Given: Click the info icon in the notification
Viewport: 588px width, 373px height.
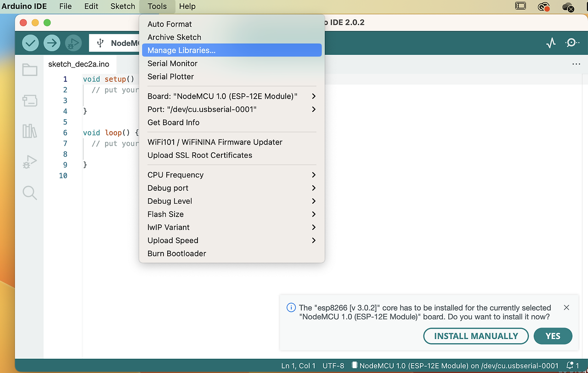Looking at the screenshot, I should pyautogui.click(x=291, y=307).
